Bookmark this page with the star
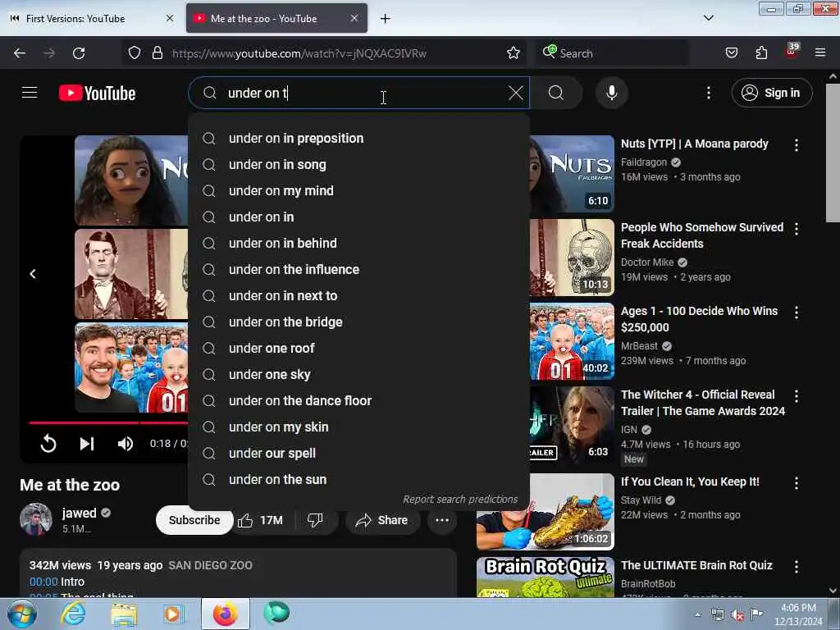The height and width of the screenshot is (630, 840). click(514, 53)
